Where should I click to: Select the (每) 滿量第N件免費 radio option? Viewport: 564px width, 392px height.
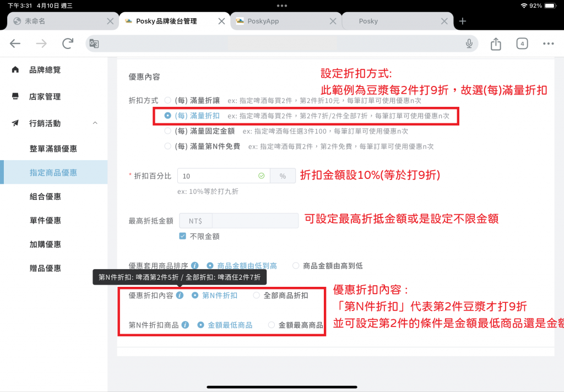167,146
